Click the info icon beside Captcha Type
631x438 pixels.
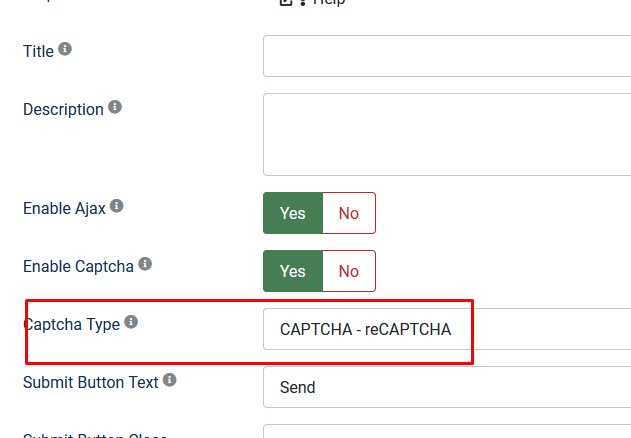click(131, 322)
